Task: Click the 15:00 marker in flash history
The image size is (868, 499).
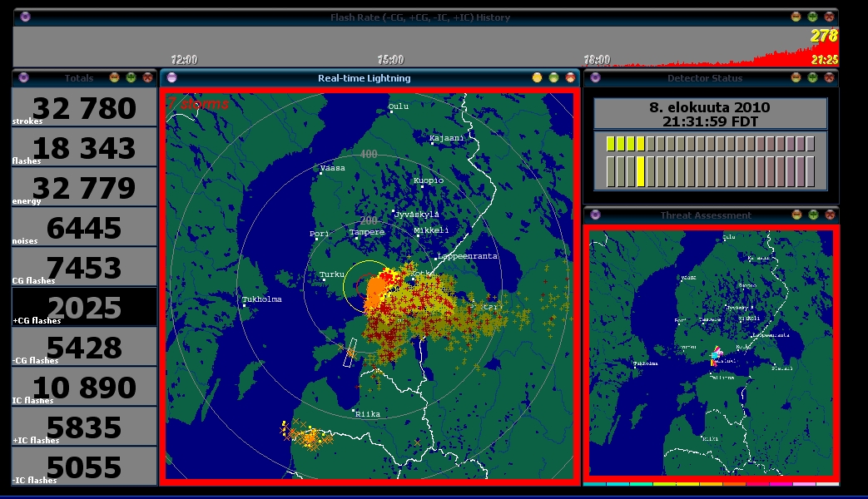Action: pos(390,60)
